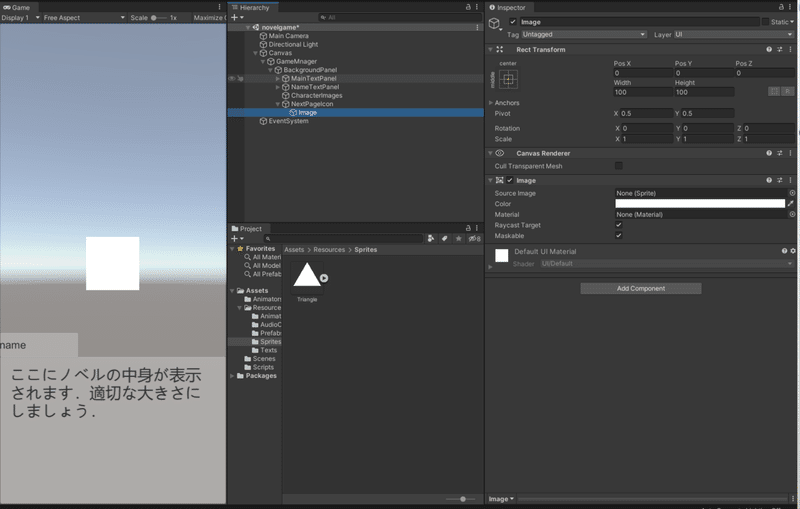Open Image component more options menu
800x509 pixels.
coord(790,180)
